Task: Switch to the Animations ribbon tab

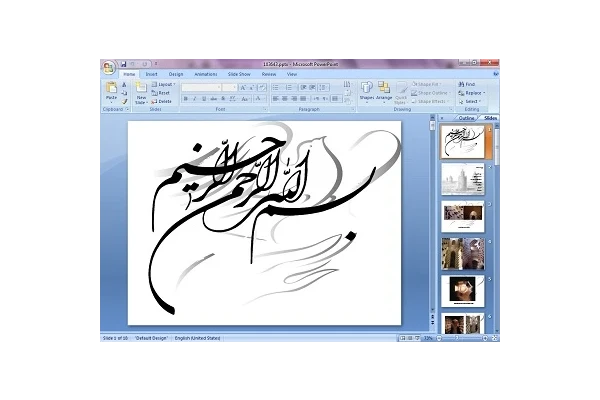Action: pyautogui.click(x=206, y=74)
